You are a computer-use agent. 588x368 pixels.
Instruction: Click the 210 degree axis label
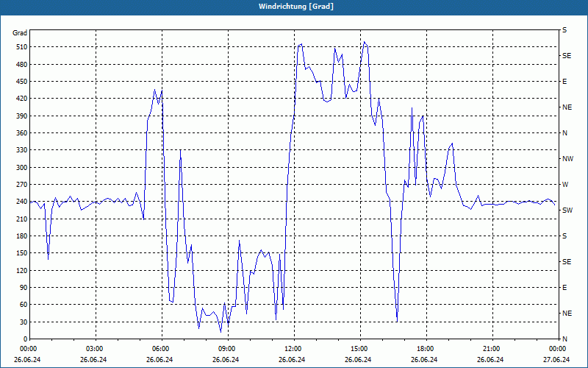pyautogui.click(x=22, y=219)
